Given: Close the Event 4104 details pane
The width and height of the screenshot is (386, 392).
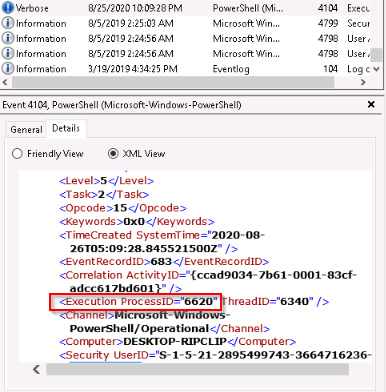Looking at the screenshot, I should pos(371,105).
